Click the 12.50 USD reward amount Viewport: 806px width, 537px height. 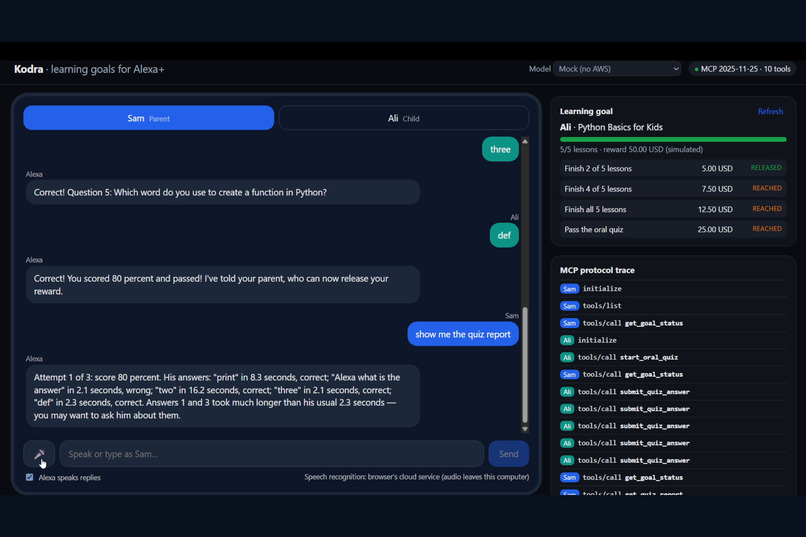coord(715,210)
